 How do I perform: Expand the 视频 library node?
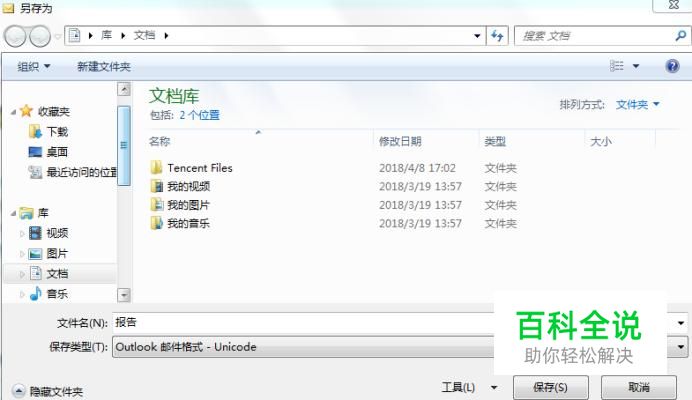click(x=22, y=233)
